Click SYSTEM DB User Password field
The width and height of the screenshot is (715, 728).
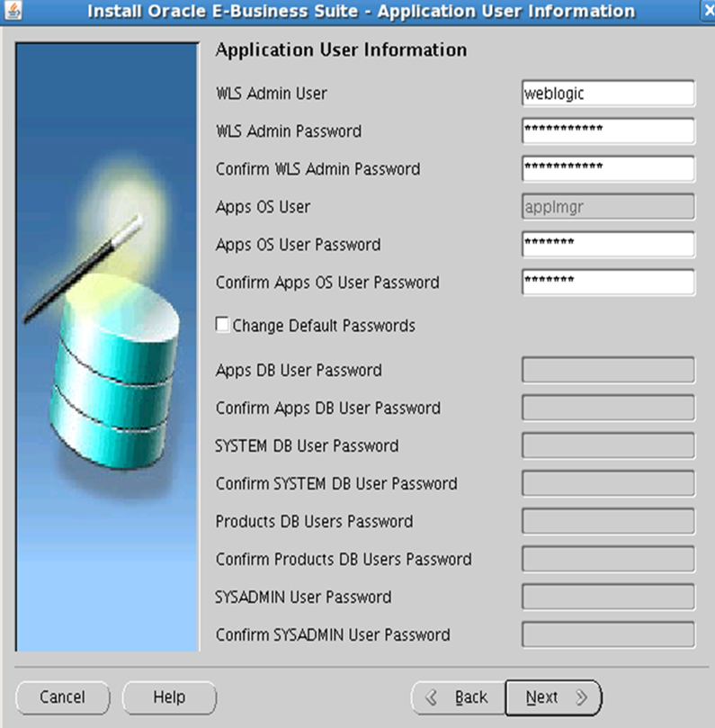608,445
